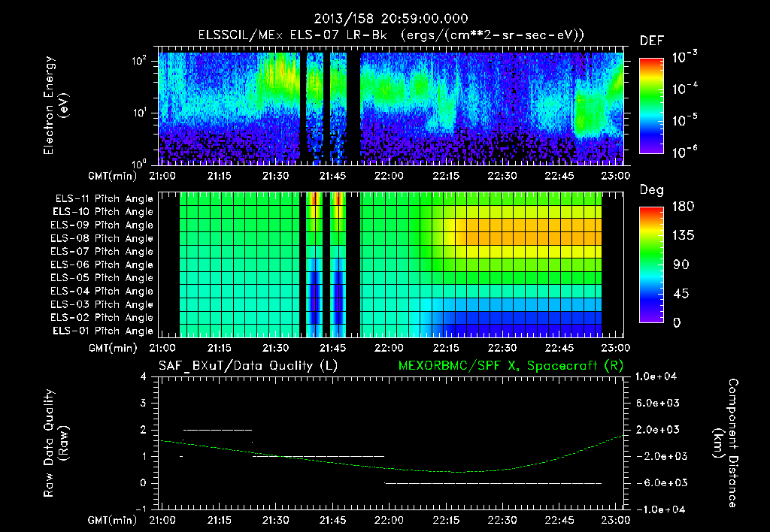Viewport: 770px width, 532px height.
Task: Click the green MEXORBMC/SPF X, Spacecraft (R) heading
Action: [x=511, y=366]
